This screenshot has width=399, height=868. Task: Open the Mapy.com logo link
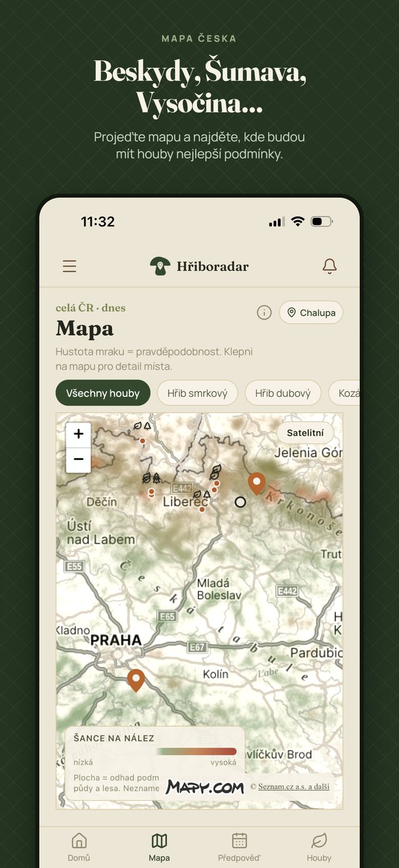click(x=204, y=788)
